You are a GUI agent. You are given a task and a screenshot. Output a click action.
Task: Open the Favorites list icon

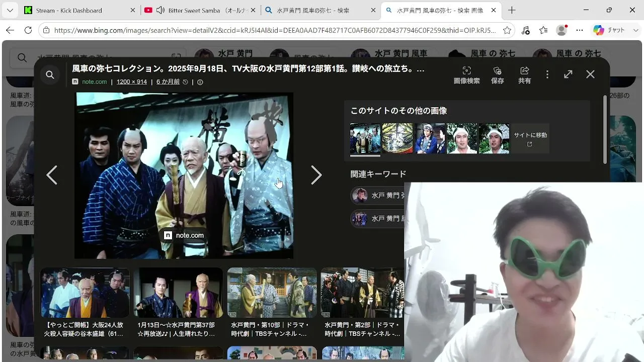(543, 30)
